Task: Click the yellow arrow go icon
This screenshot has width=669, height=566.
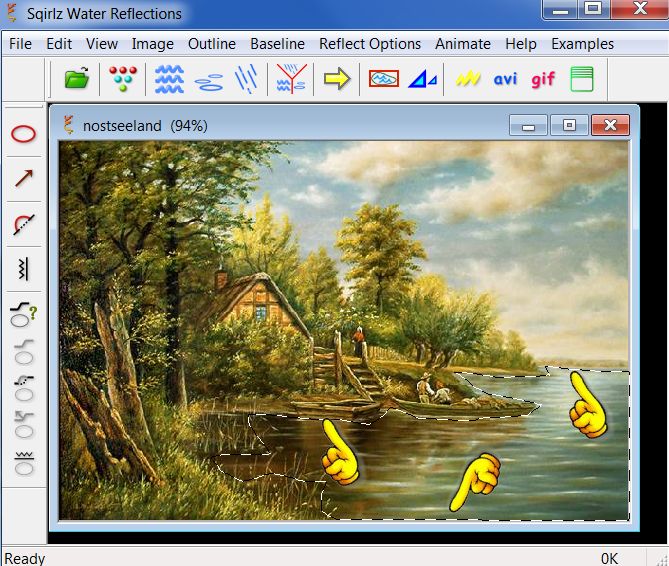Action: [337, 79]
